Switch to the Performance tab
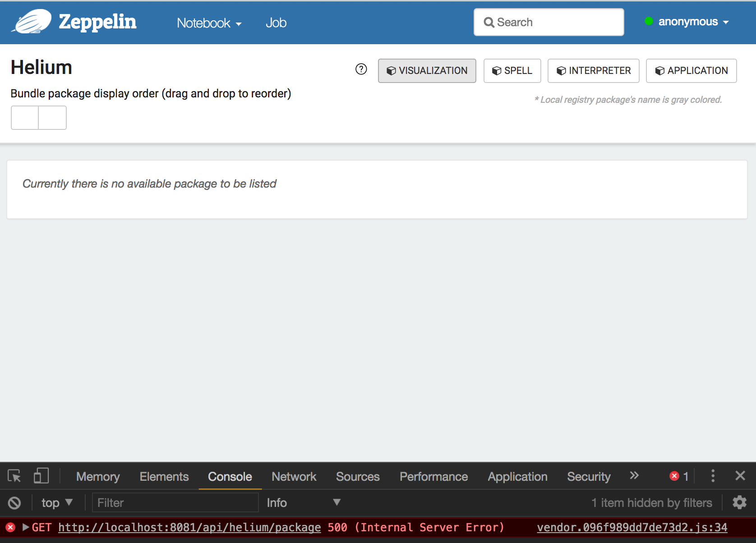The height and width of the screenshot is (543, 756). pyautogui.click(x=434, y=477)
